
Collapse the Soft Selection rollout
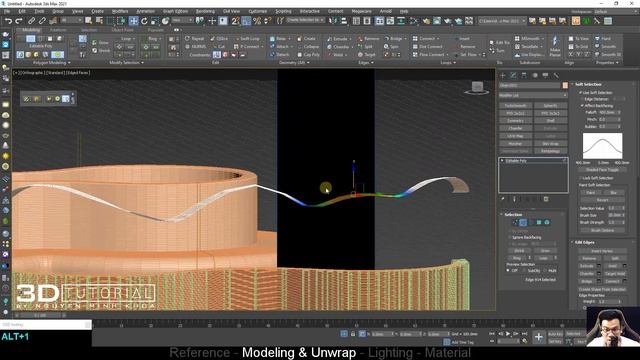point(588,84)
